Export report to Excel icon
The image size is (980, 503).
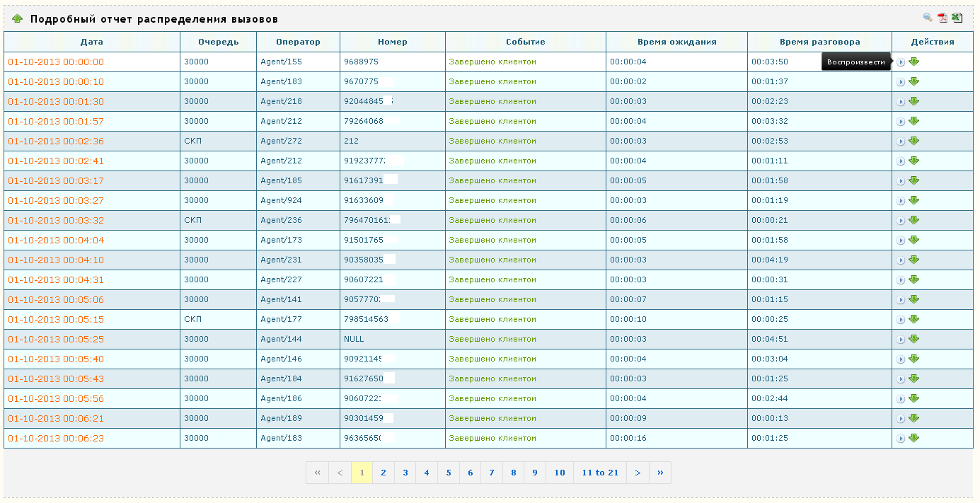[x=957, y=18]
